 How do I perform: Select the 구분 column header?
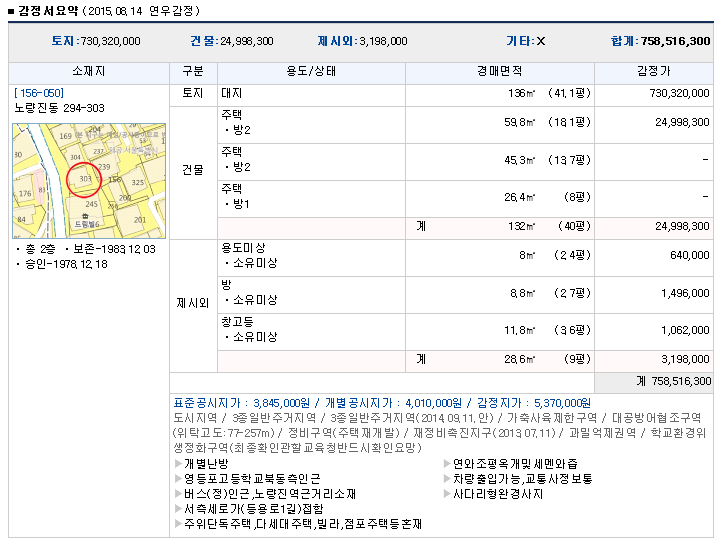[193, 71]
